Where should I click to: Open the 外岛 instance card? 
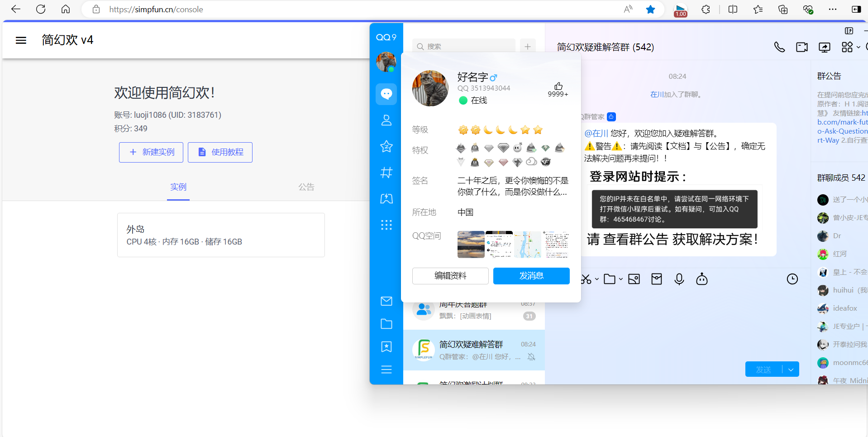(x=221, y=235)
